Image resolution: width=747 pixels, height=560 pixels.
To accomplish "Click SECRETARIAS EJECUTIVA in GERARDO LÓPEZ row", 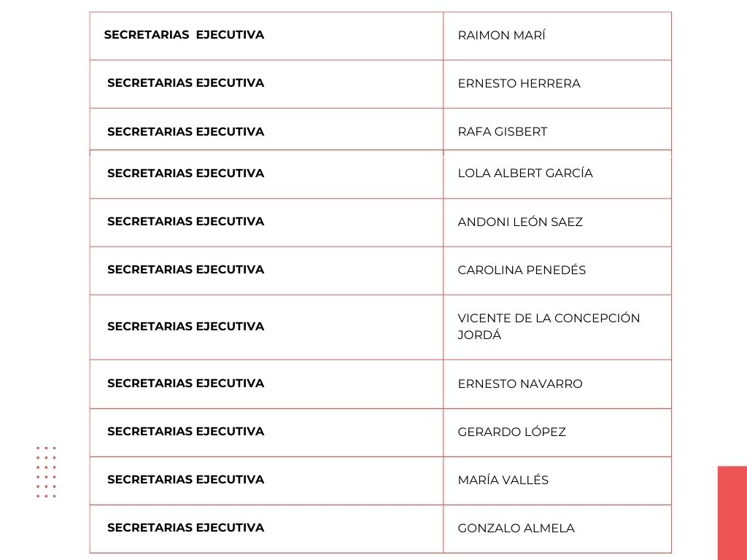I will (x=185, y=432).
